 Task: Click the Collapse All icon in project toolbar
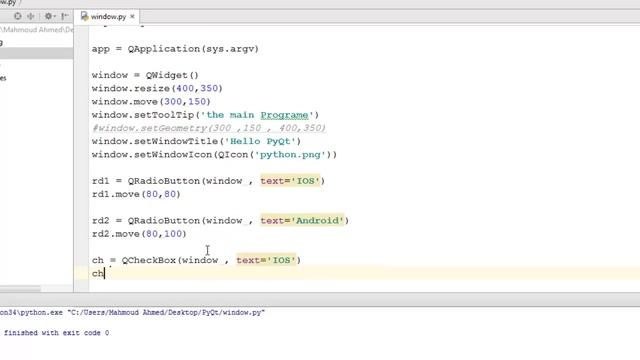click(31, 16)
